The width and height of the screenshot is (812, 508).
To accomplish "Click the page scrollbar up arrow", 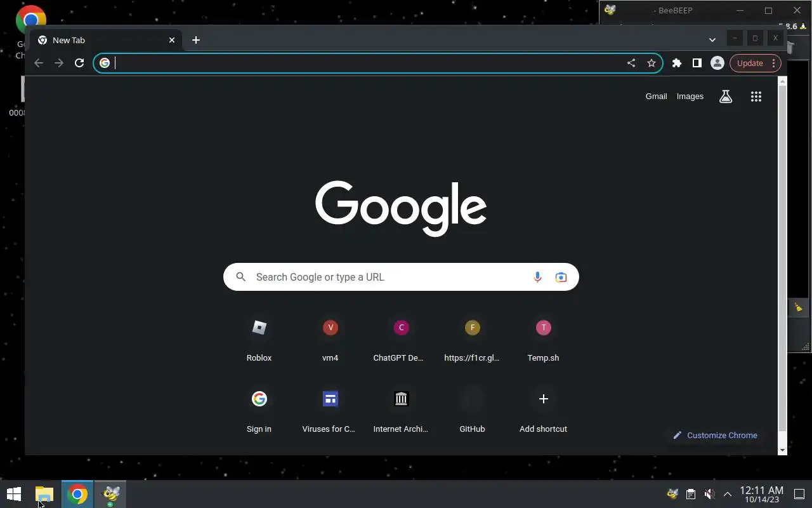I will 782,81.
